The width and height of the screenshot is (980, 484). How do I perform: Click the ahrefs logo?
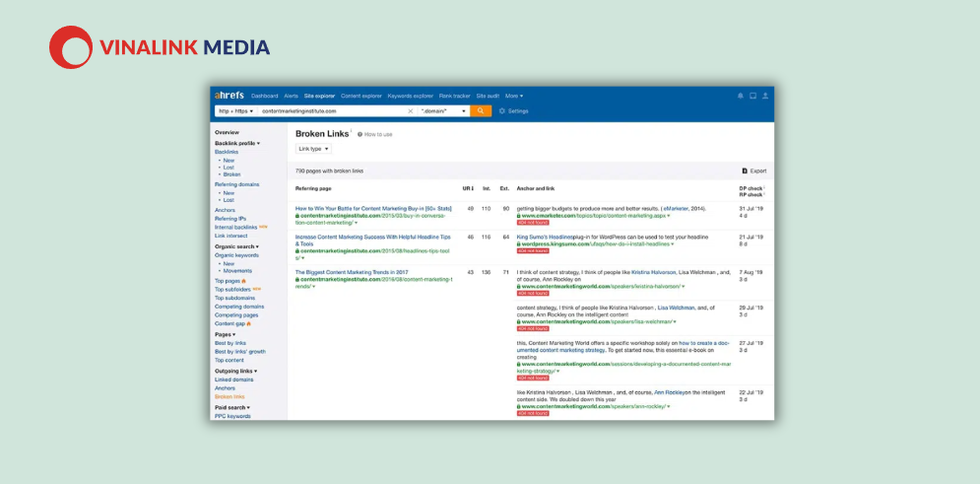pos(229,96)
